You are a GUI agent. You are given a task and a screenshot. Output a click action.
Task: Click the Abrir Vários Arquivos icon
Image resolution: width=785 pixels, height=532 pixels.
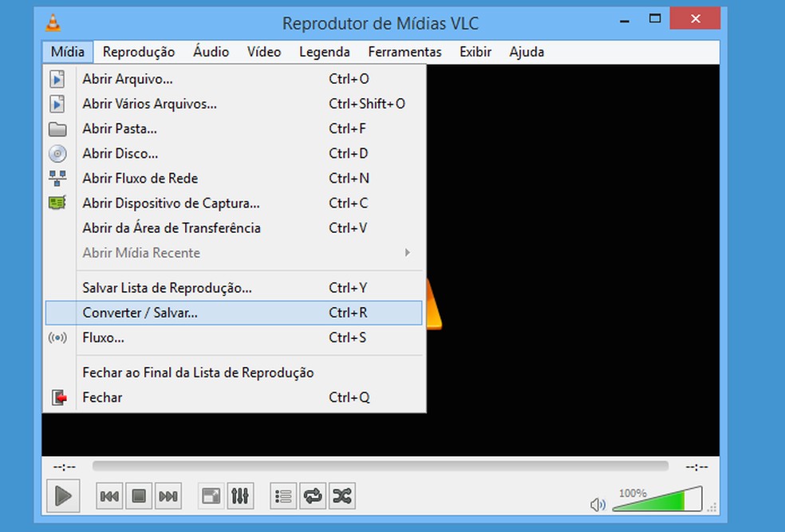pyautogui.click(x=57, y=104)
